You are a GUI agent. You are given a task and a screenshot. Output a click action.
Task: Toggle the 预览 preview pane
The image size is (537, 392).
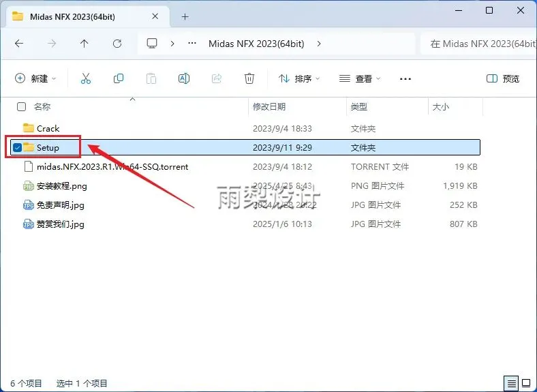tap(503, 79)
